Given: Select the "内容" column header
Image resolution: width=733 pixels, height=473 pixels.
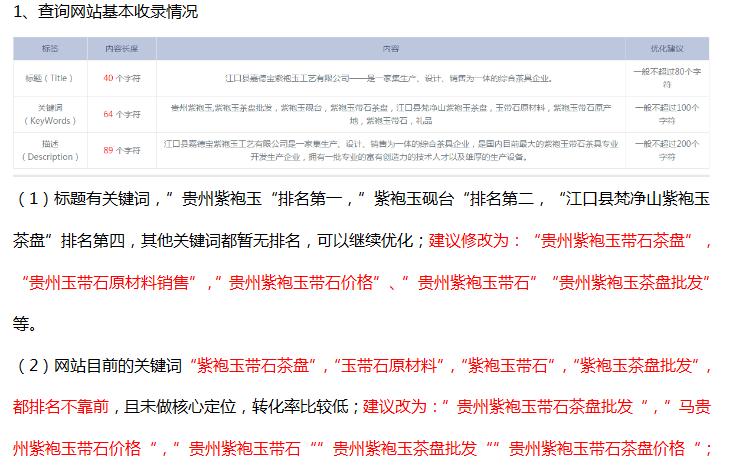Looking at the screenshot, I should (x=390, y=48).
